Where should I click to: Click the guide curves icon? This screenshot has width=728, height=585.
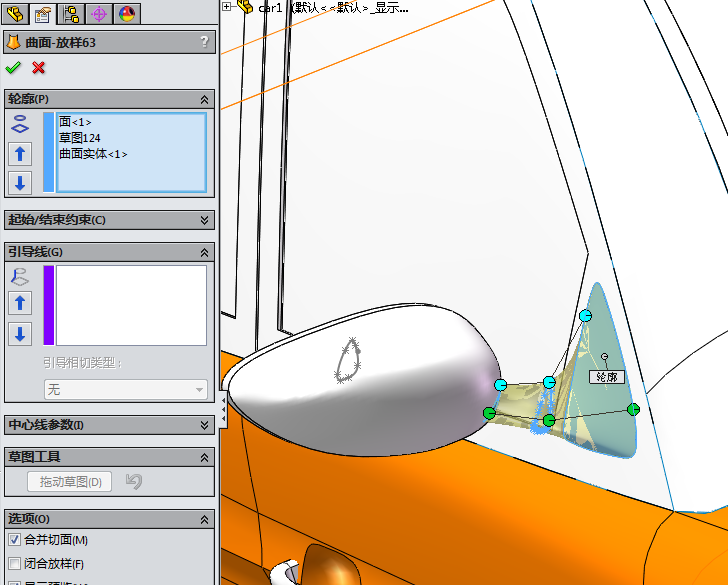click(20, 276)
